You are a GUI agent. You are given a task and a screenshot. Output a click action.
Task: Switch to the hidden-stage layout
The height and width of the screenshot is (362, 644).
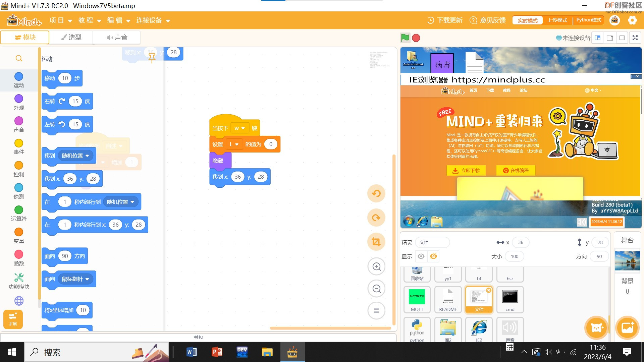pyautogui.click(x=622, y=38)
